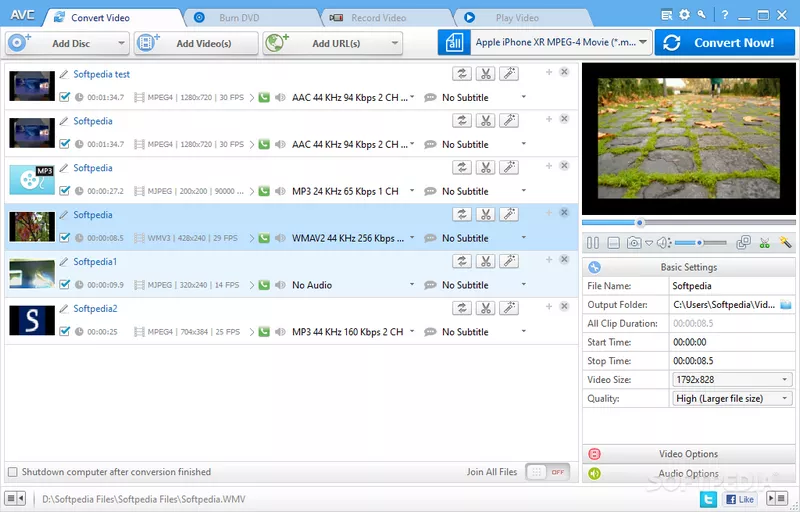Adjust the preview volume slider
This screenshot has height=512, width=800.
[x=701, y=243]
